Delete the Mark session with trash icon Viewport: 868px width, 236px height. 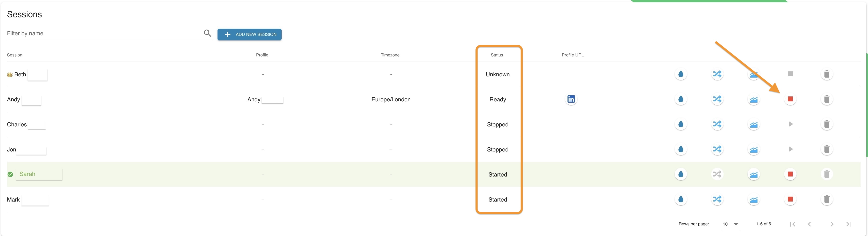(x=827, y=199)
